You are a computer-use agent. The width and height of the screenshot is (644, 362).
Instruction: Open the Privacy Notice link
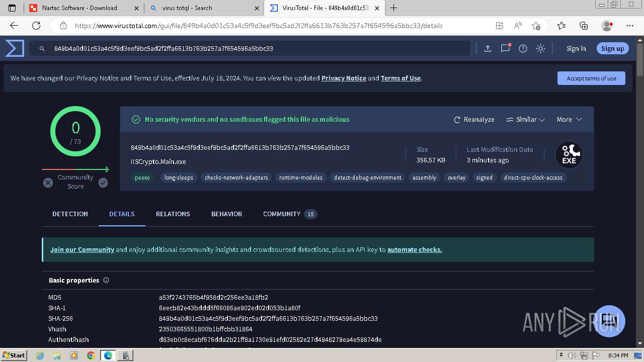tap(344, 78)
